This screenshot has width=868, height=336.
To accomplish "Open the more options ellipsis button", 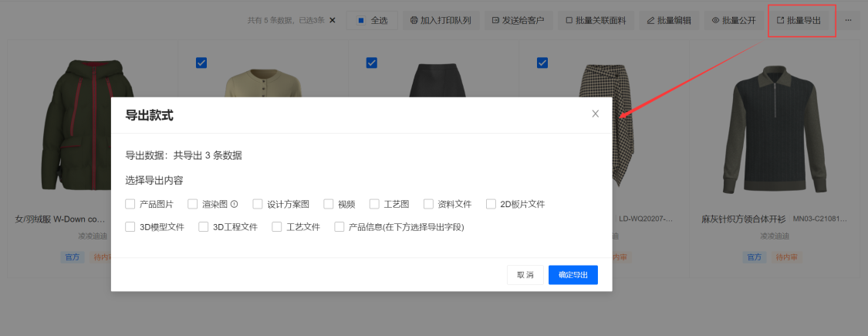I will pyautogui.click(x=848, y=20).
